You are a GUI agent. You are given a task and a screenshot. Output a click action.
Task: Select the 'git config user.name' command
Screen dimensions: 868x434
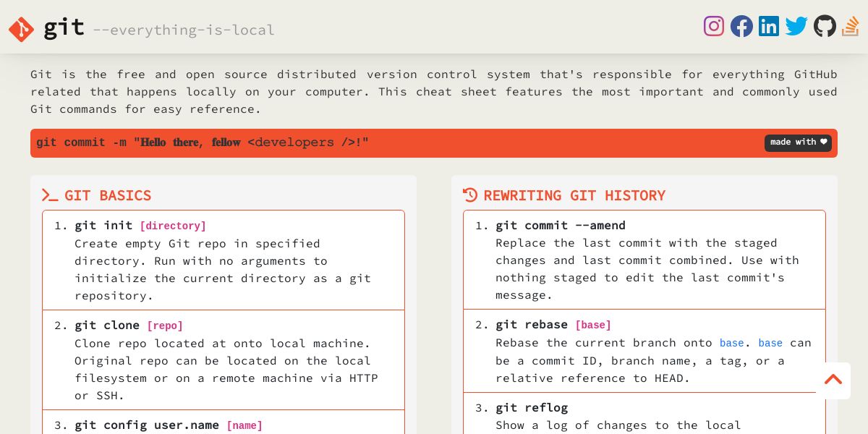[147, 425]
